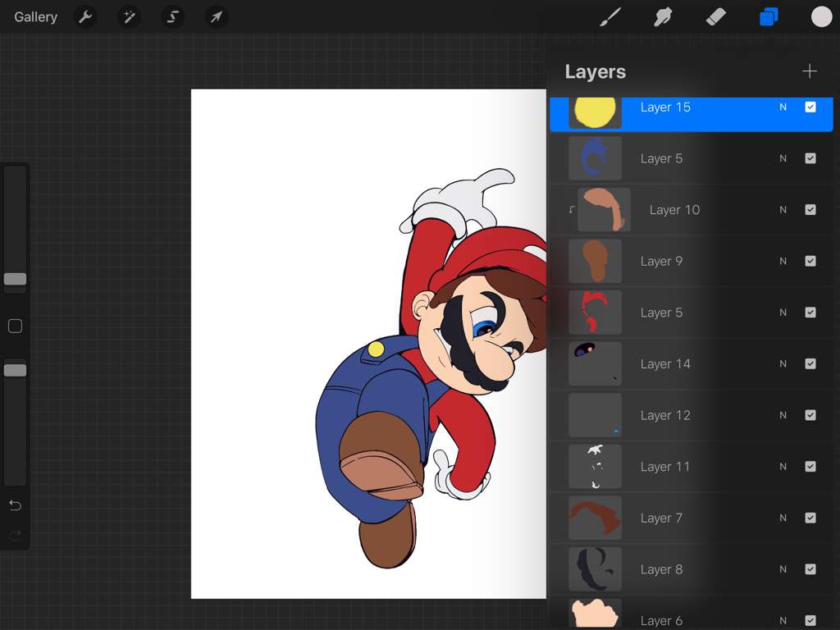This screenshot has height=630, width=840.
Task: Select the Paint brush tool
Action: pos(610,17)
